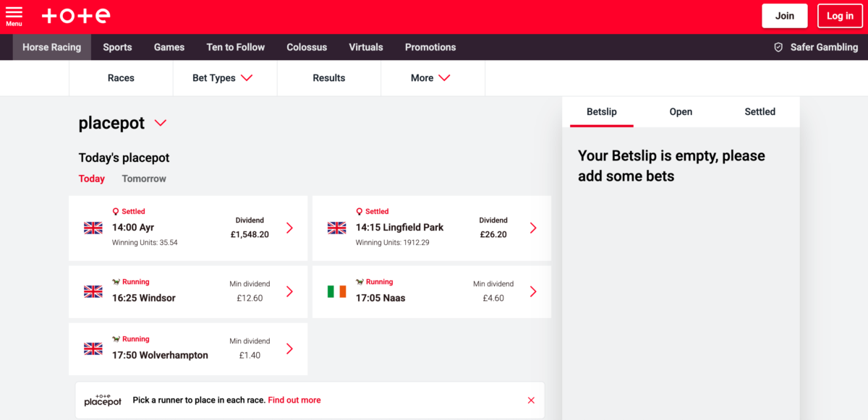
Task: Click the Join button
Action: (x=785, y=16)
